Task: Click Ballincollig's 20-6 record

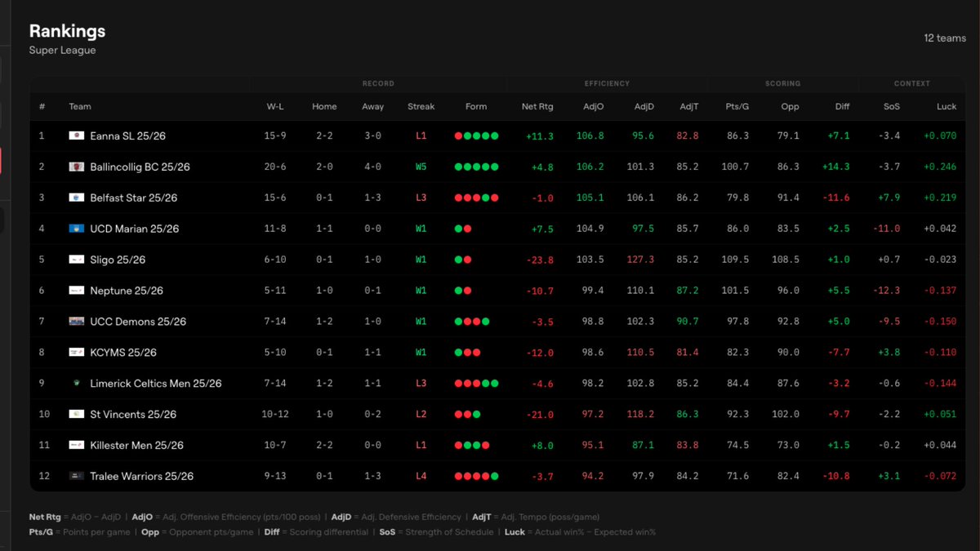Action: (x=276, y=167)
